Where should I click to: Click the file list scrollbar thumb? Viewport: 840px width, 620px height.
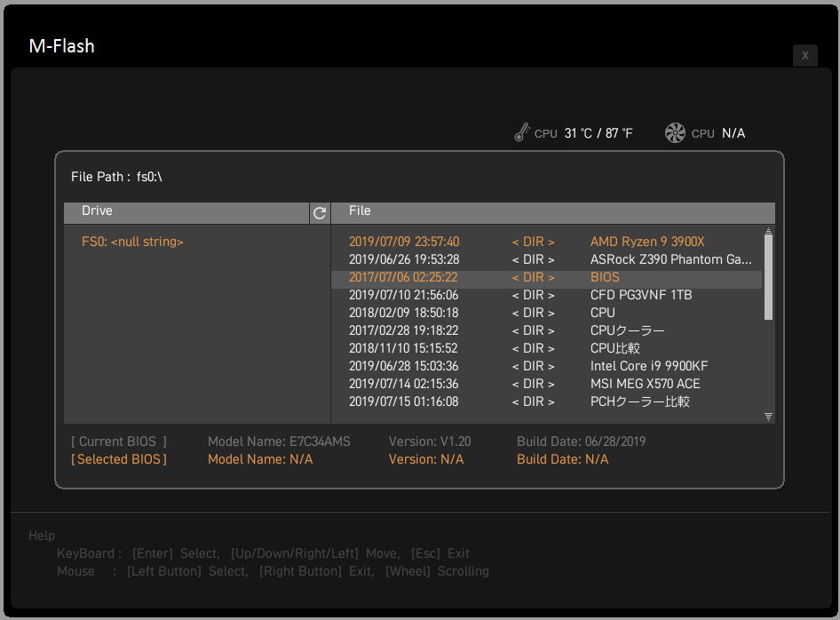click(x=768, y=277)
